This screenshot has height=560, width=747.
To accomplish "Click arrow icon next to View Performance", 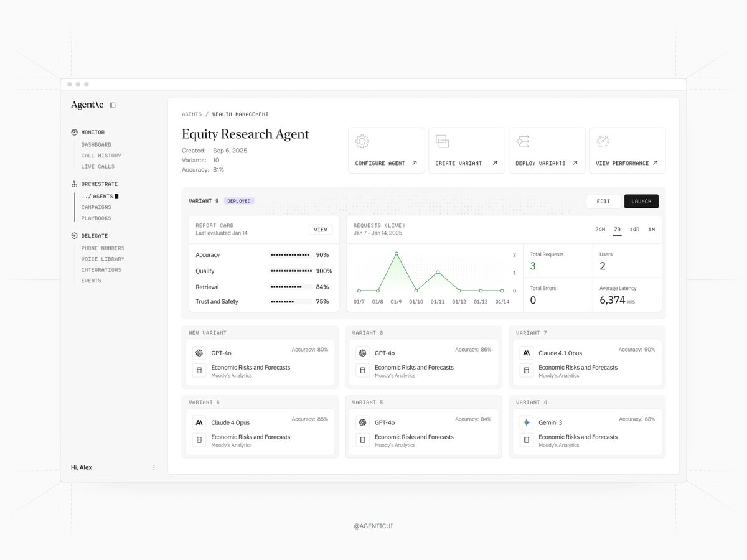I will coord(655,163).
